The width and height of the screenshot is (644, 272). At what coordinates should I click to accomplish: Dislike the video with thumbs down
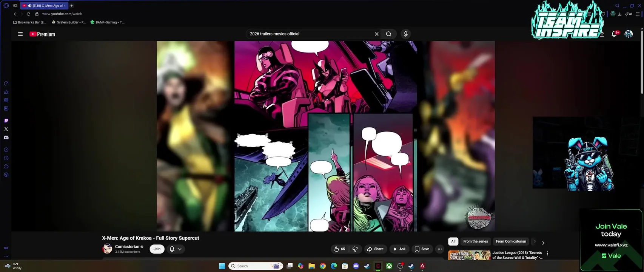(355, 249)
